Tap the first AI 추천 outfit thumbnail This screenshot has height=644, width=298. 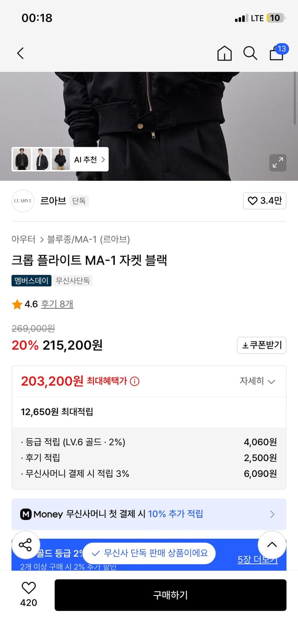(x=22, y=159)
